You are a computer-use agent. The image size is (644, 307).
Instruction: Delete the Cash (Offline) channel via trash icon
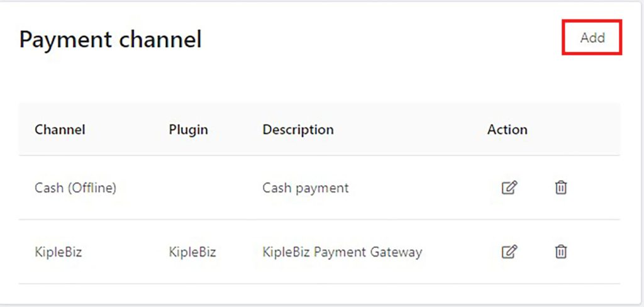pos(560,188)
